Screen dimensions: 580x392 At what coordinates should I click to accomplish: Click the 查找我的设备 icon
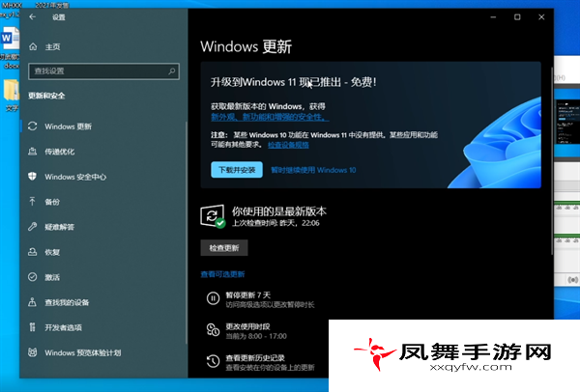click(x=33, y=302)
